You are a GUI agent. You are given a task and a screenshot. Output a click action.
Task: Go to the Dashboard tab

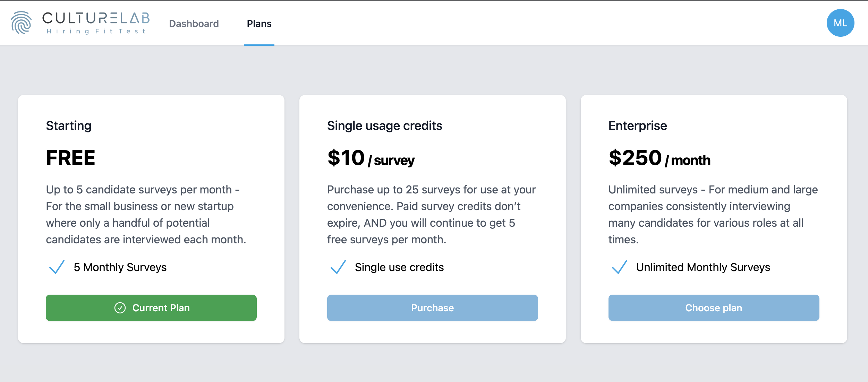click(x=194, y=24)
